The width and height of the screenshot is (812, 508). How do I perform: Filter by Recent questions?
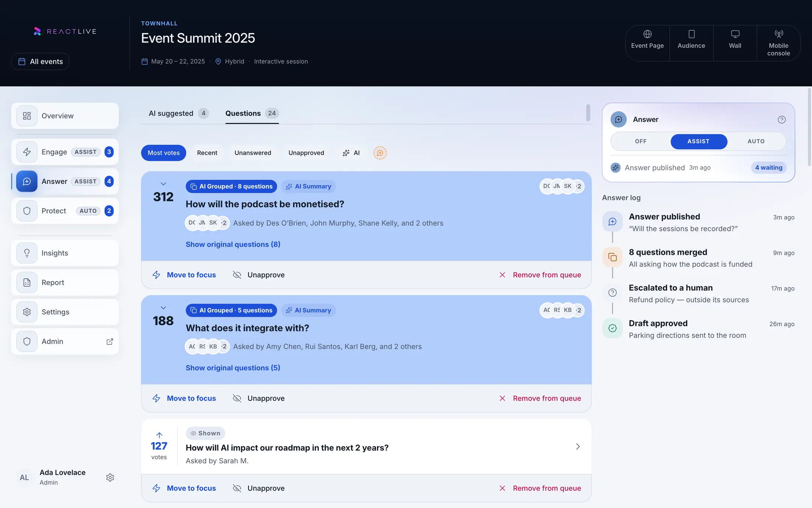(207, 153)
